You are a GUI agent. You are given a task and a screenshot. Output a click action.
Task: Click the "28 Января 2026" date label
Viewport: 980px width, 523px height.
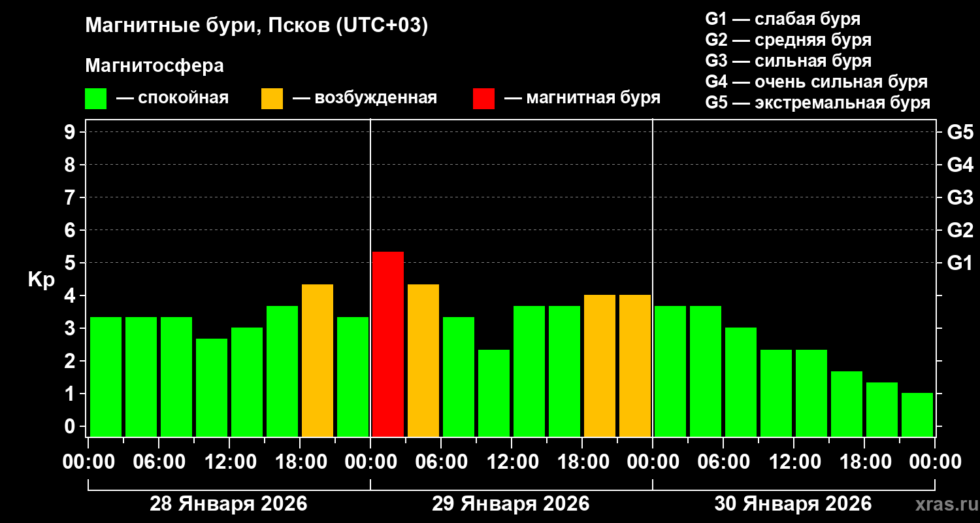[x=229, y=504]
